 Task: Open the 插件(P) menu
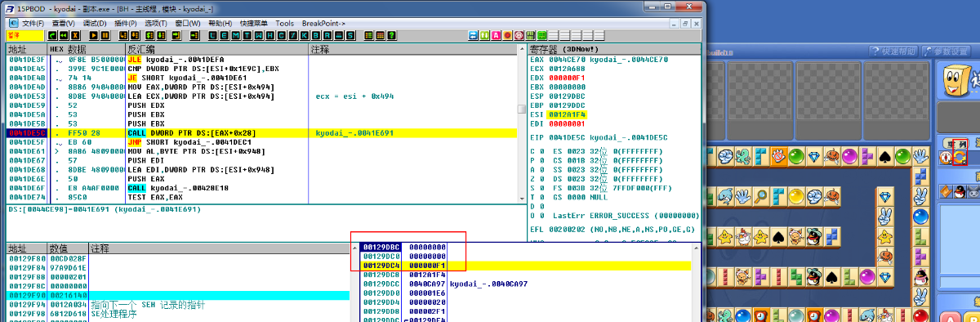click(x=126, y=23)
